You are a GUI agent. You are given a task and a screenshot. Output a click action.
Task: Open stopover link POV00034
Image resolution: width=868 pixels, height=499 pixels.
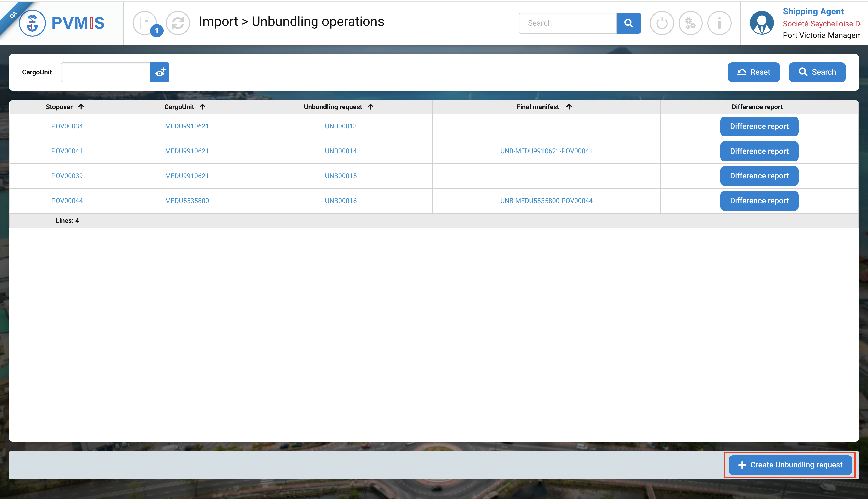(67, 126)
